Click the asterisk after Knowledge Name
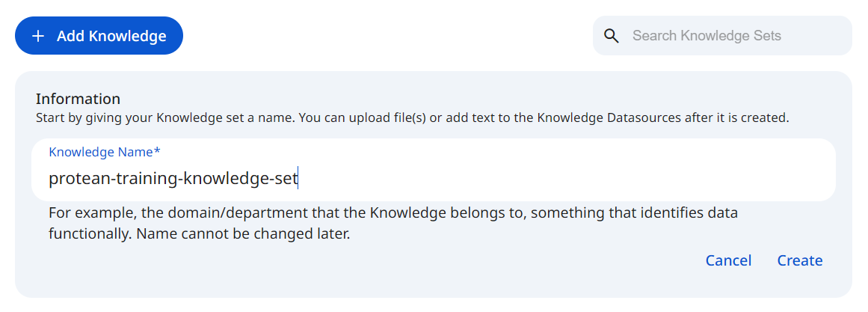The image size is (868, 312). tap(157, 152)
